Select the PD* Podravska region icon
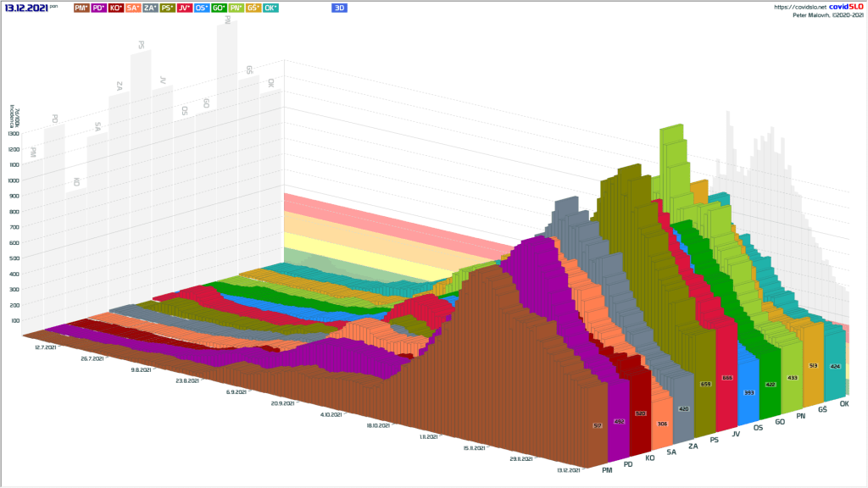Image resolution: width=868 pixels, height=488 pixels. (101, 8)
